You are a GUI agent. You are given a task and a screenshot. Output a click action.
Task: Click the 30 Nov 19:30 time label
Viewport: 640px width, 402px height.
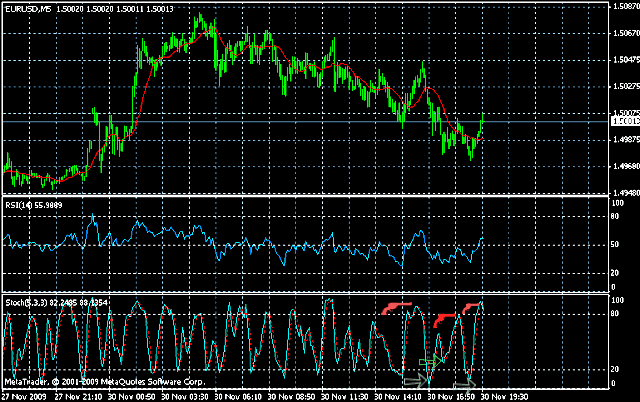pos(506,396)
